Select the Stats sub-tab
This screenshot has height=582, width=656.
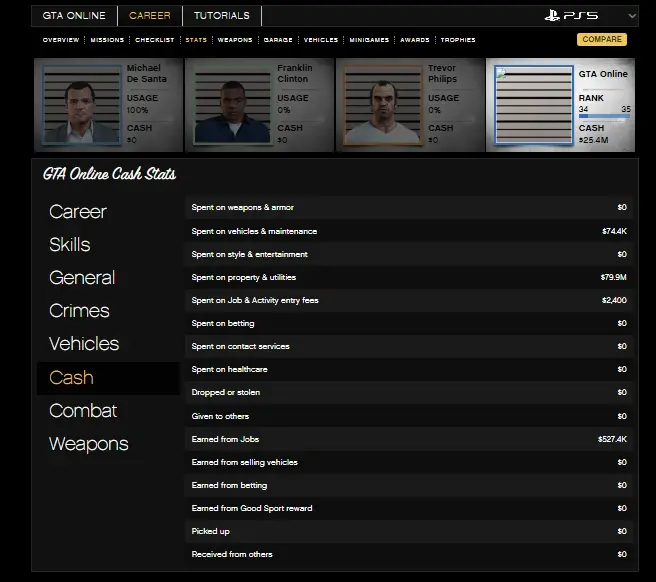point(196,40)
